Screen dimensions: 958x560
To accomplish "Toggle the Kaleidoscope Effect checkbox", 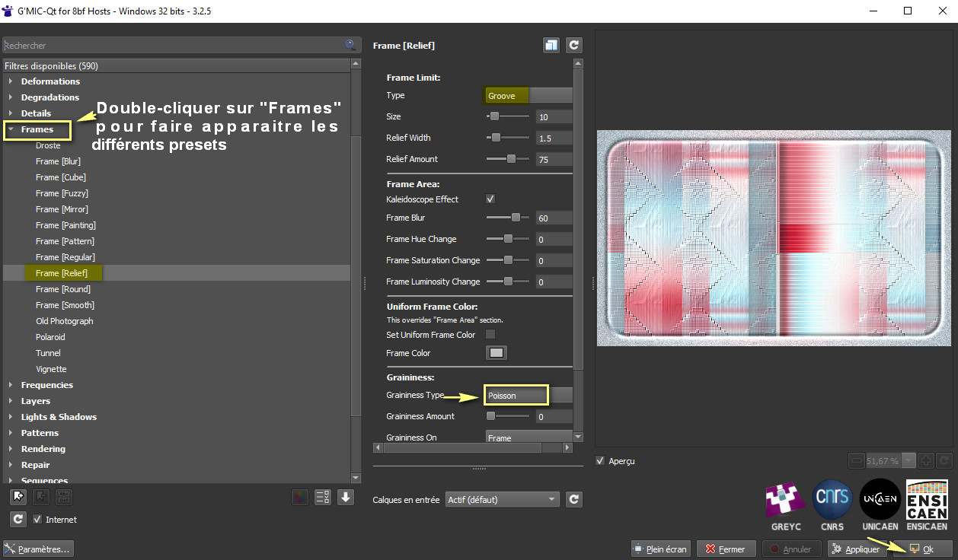I will [x=490, y=199].
